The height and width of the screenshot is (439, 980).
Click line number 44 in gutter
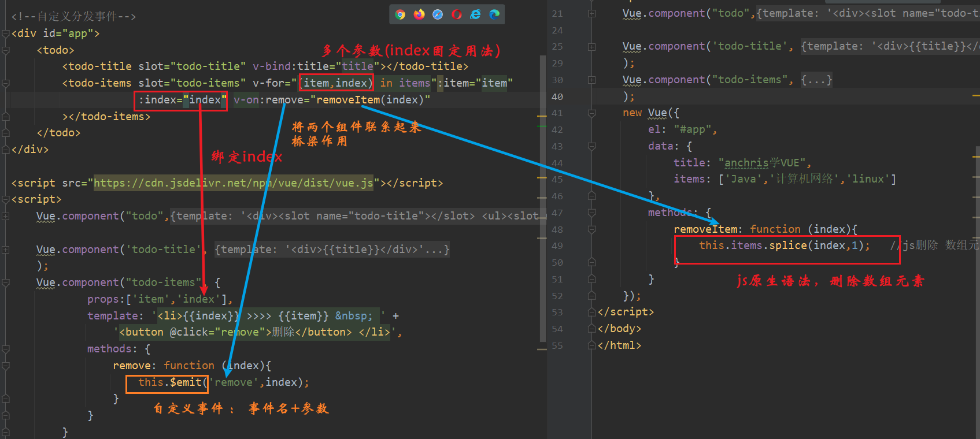click(x=557, y=163)
